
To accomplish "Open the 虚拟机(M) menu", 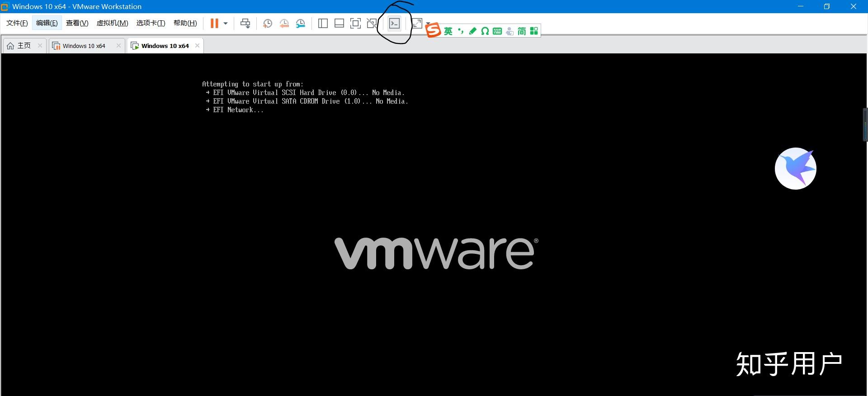I will tap(113, 23).
